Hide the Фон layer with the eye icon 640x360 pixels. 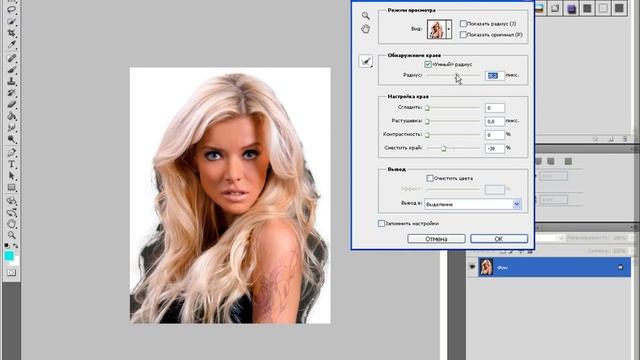pyautogui.click(x=472, y=267)
